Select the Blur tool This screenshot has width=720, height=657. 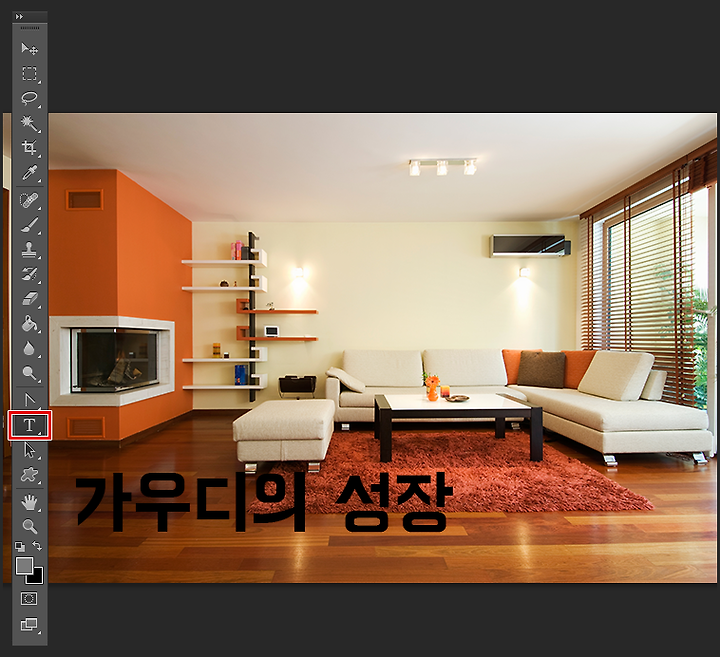29,348
